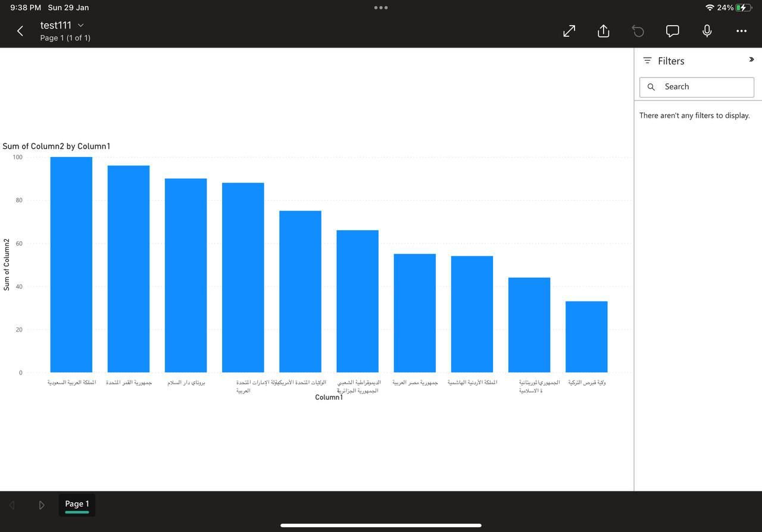
Task: Select the bar for جمهورية مصر العربية
Action: coord(414,314)
